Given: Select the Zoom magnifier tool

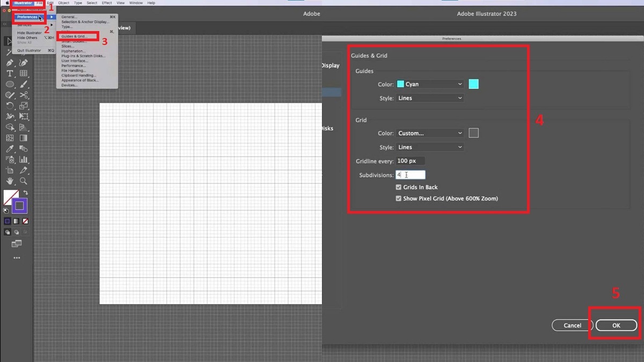Looking at the screenshot, I should coord(24,181).
